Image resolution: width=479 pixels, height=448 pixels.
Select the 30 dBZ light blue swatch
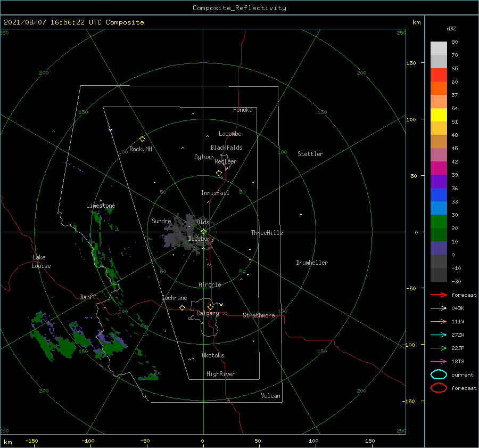pos(439,208)
